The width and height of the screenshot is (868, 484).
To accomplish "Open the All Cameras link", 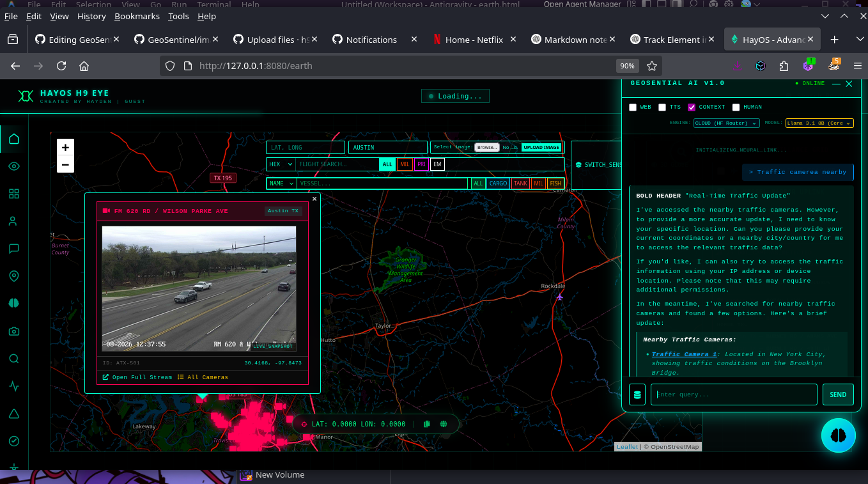I will coord(203,377).
